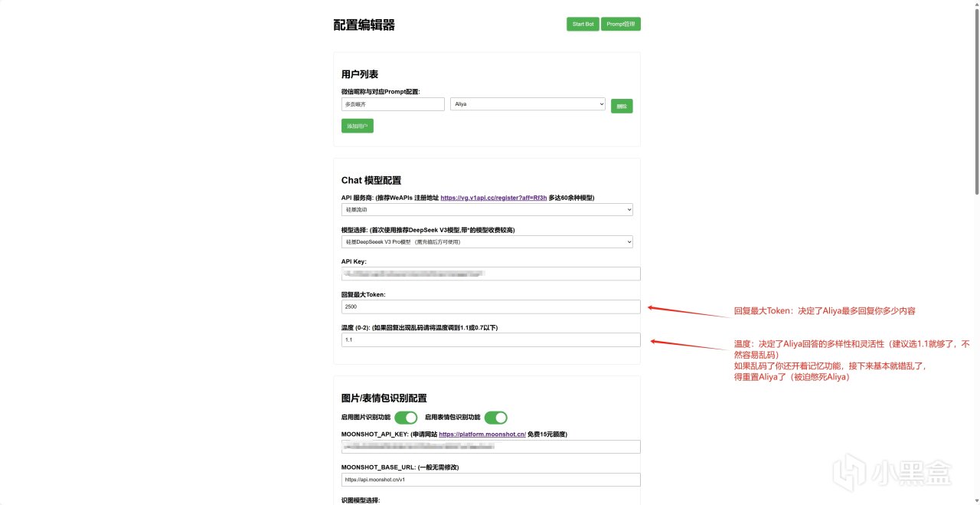The width and height of the screenshot is (980, 505).
Task: Click the Start Bot button
Action: point(583,24)
